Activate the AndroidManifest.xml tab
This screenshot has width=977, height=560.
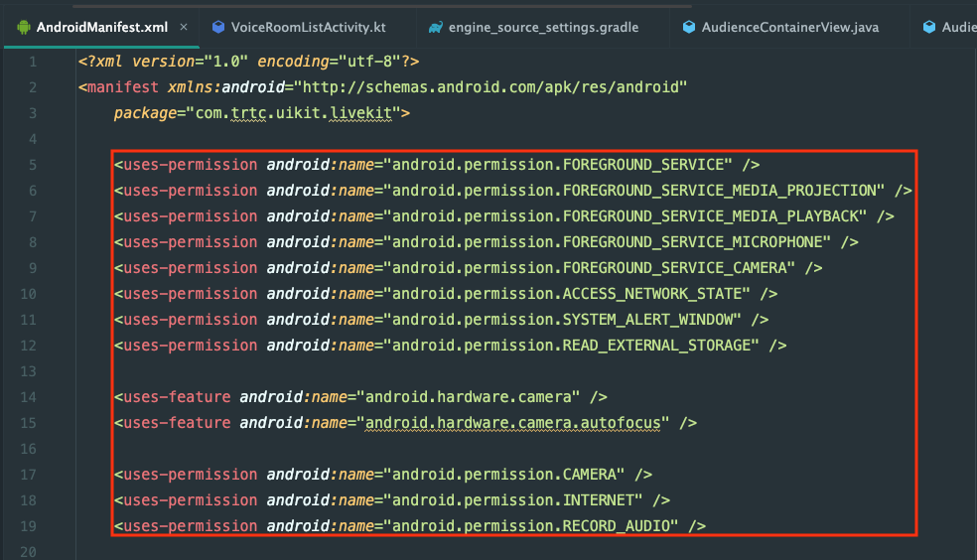point(101,27)
